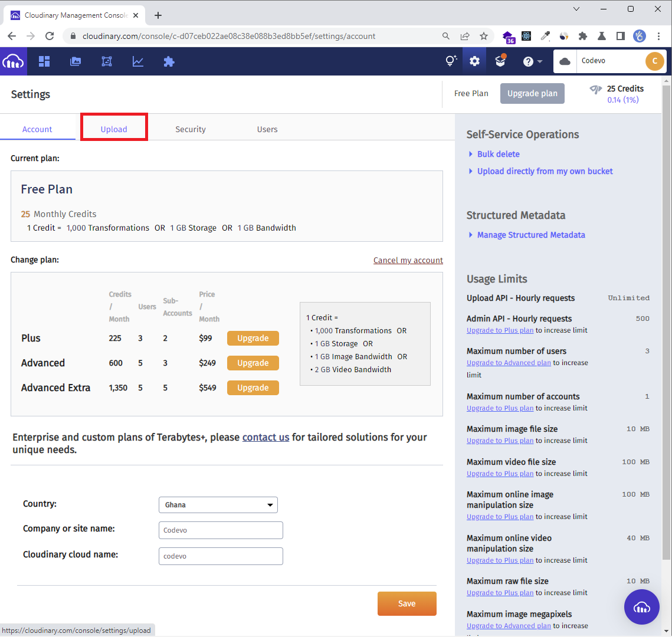Open the Country dropdown showing Ghana
Screen dimensions: 672x637
tap(218, 505)
